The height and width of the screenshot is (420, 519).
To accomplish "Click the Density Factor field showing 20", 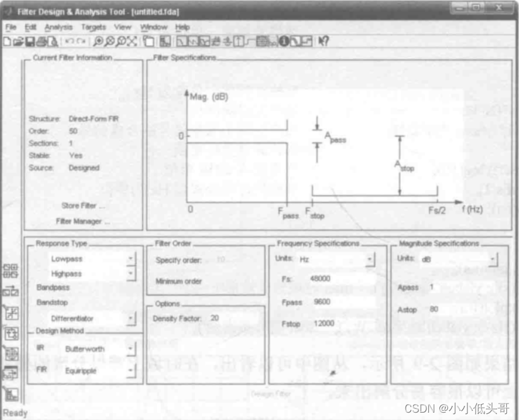I will click(233, 318).
